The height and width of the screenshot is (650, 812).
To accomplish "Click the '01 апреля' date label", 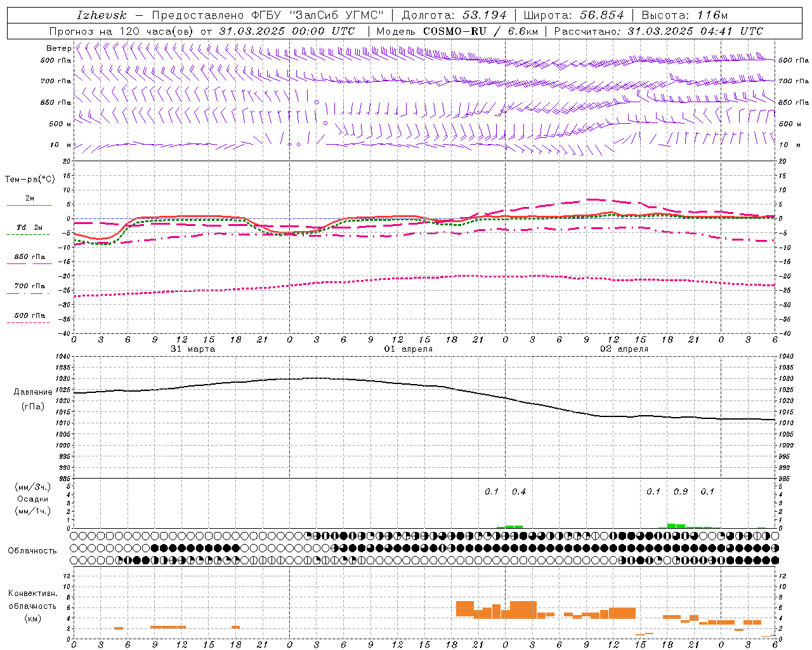I will [409, 349].
